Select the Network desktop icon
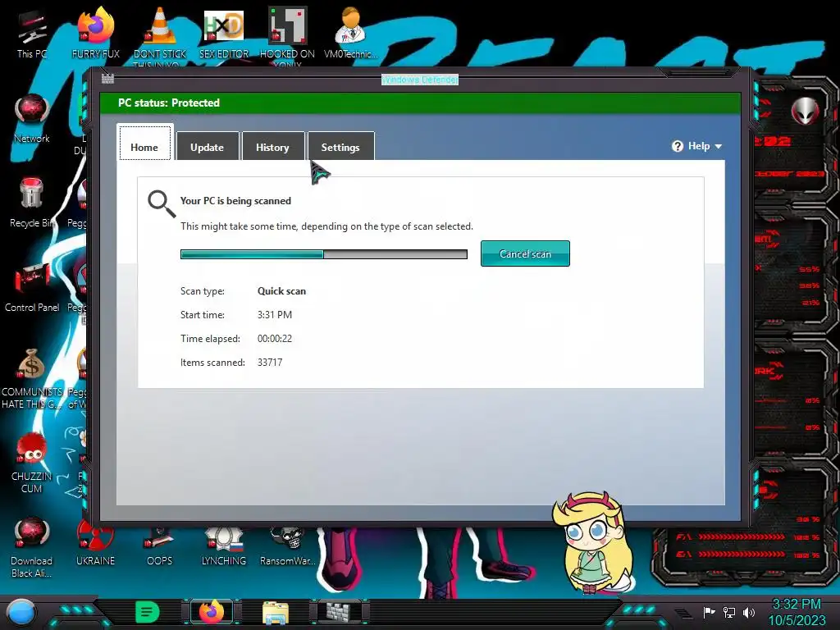840x630 pixels. 32,119
